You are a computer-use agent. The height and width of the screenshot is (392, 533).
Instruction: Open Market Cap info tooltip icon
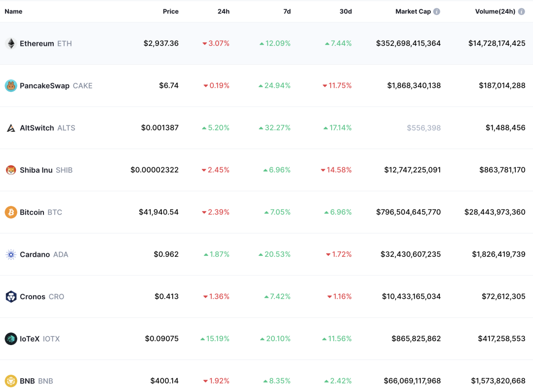[437, 11]
